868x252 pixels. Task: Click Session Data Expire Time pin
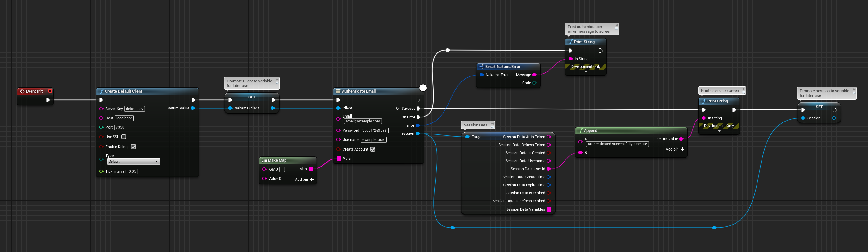tap(549, 185)
